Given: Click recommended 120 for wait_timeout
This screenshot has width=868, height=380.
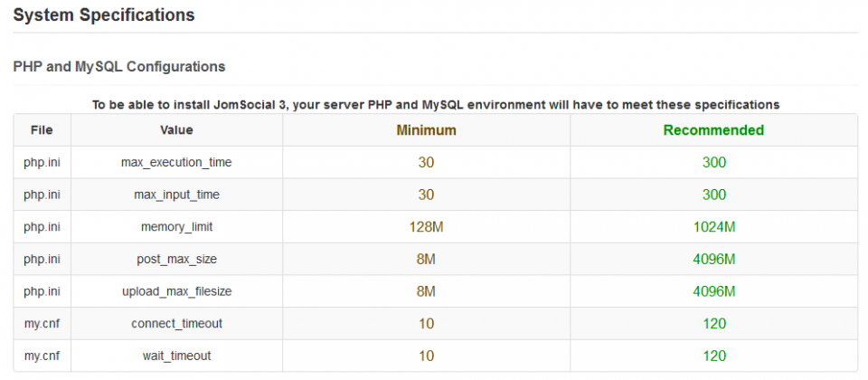Looking at the screenshot, I should pos(713,355).
